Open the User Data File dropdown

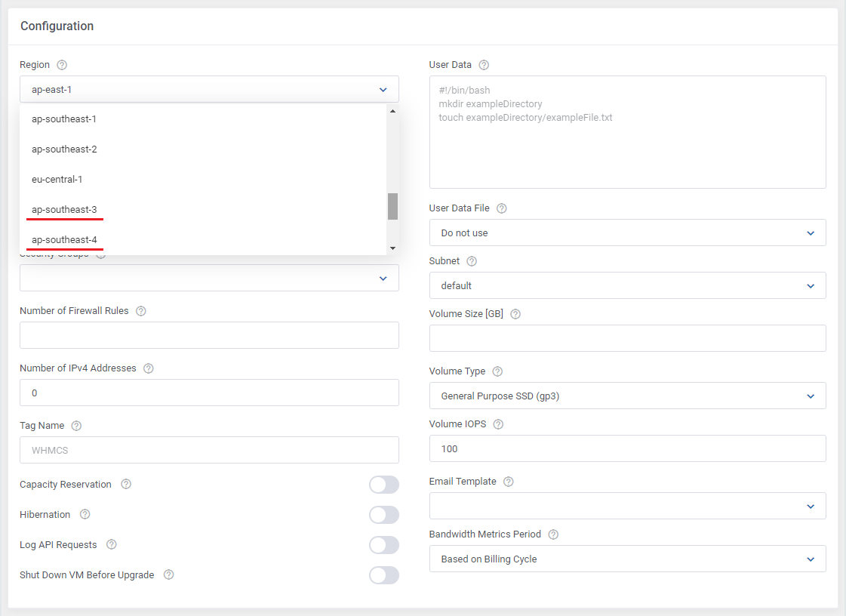(x=627, y=233)
